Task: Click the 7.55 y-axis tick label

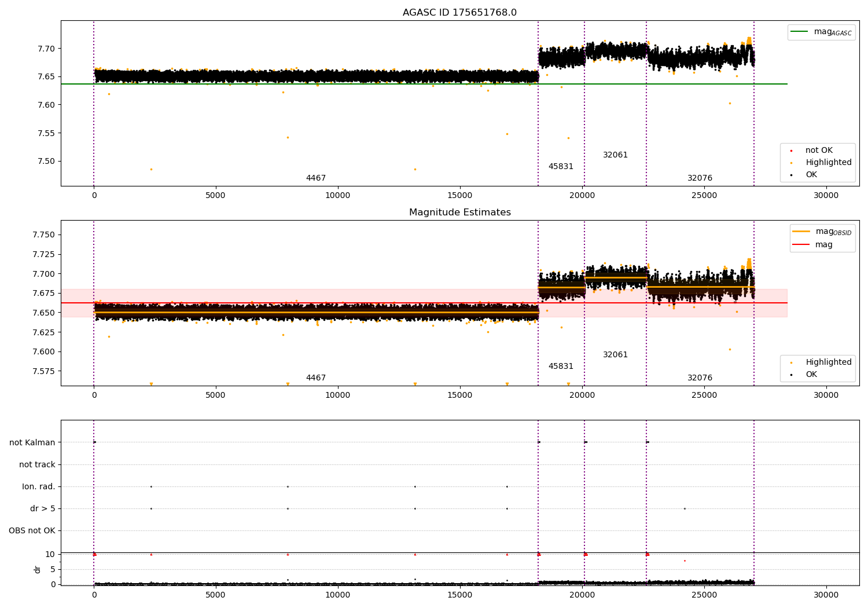Action: [x=46, y=133]
